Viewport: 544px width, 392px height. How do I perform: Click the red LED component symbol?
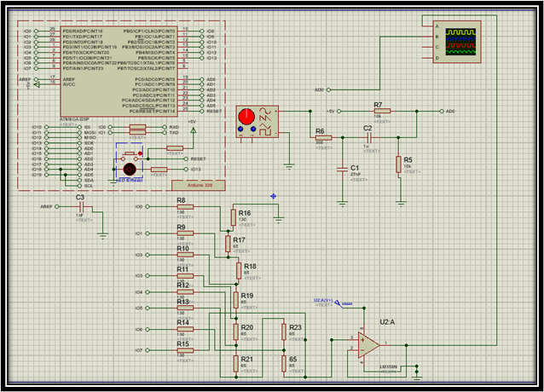130,170
